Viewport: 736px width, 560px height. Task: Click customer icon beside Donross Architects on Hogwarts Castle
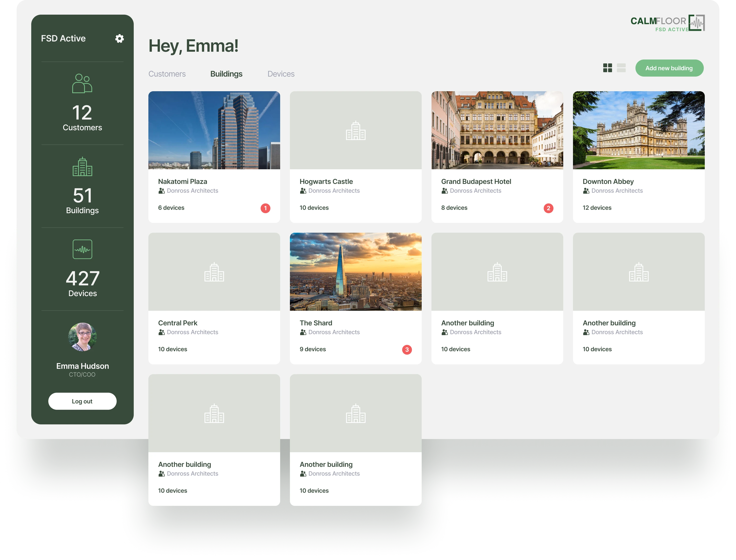303,191
